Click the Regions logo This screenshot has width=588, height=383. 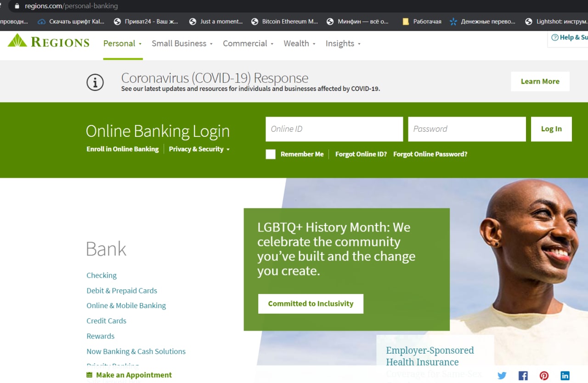tap(49, 41)
